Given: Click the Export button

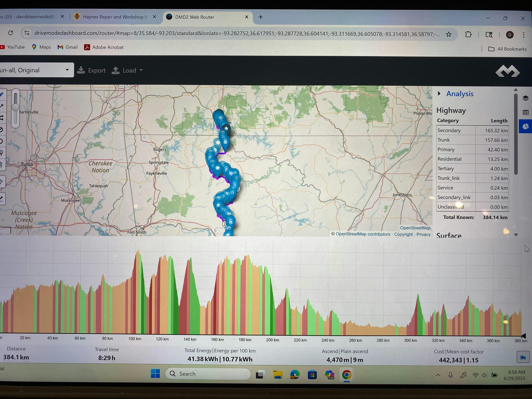Looking at the screenshot, I should 91,70.
